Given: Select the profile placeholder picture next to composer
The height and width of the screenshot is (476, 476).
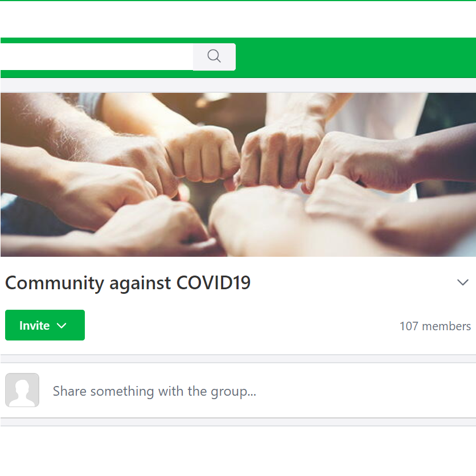Looking at the screenshot, I should tap(22, 390).
